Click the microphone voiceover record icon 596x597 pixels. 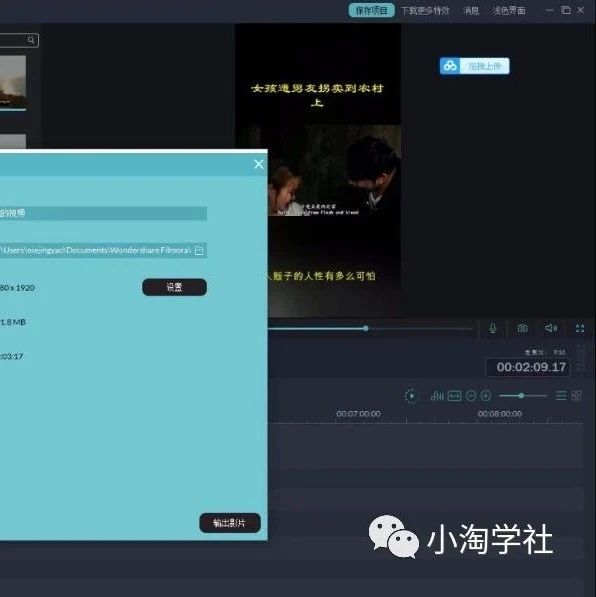pyautogui.click(x=493, y=328)
